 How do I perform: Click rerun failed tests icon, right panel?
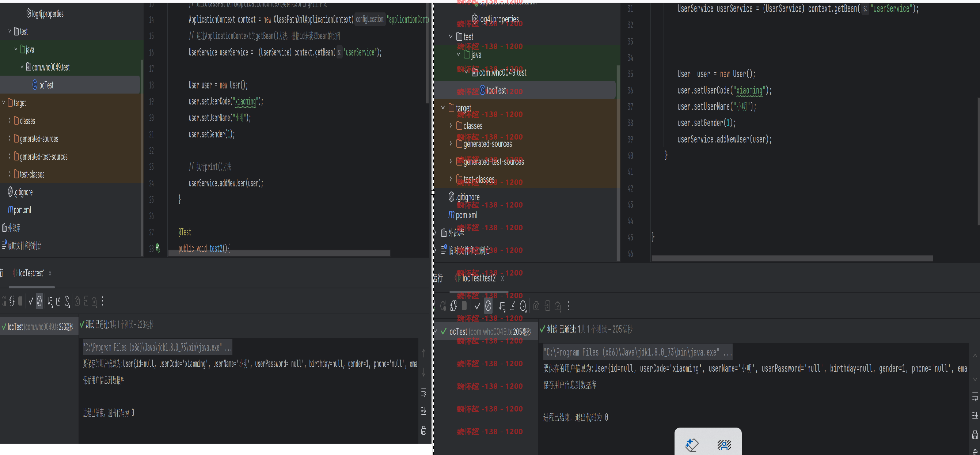point(453,306)
